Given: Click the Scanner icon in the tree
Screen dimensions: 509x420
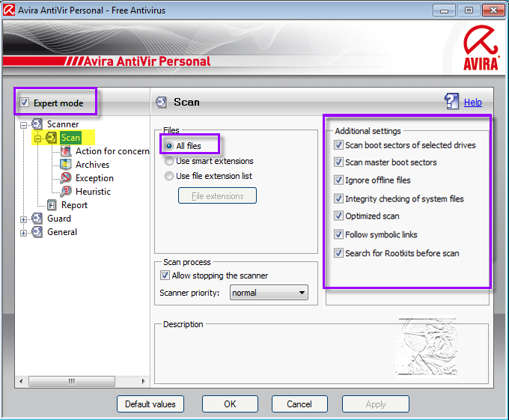Looking at the screenshot, I should [37, 124].
